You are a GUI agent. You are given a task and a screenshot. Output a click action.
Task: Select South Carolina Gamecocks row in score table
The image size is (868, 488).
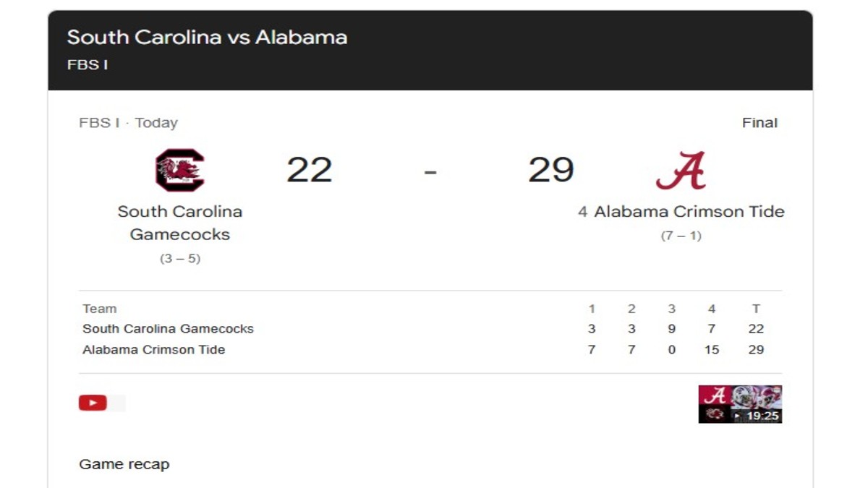(168, 329)
